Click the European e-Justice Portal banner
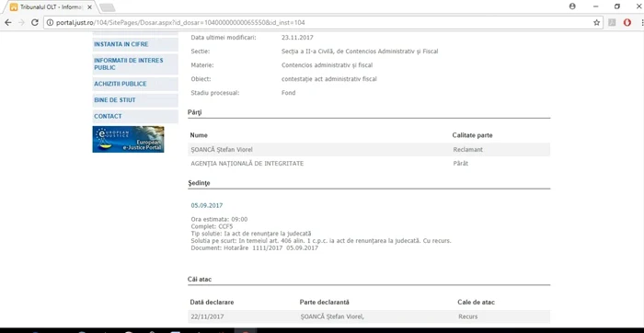The height and width of the screenshot is (333, 644). pos(128,139)
